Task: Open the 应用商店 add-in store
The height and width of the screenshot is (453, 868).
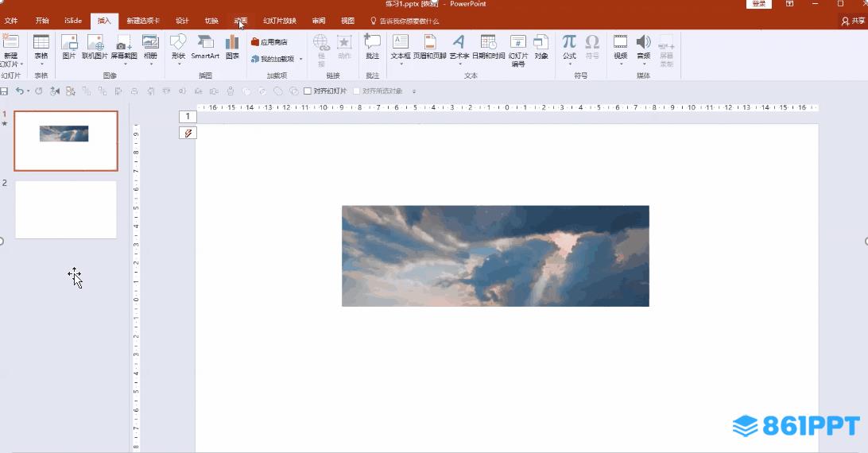Action: tap(269, 42)
